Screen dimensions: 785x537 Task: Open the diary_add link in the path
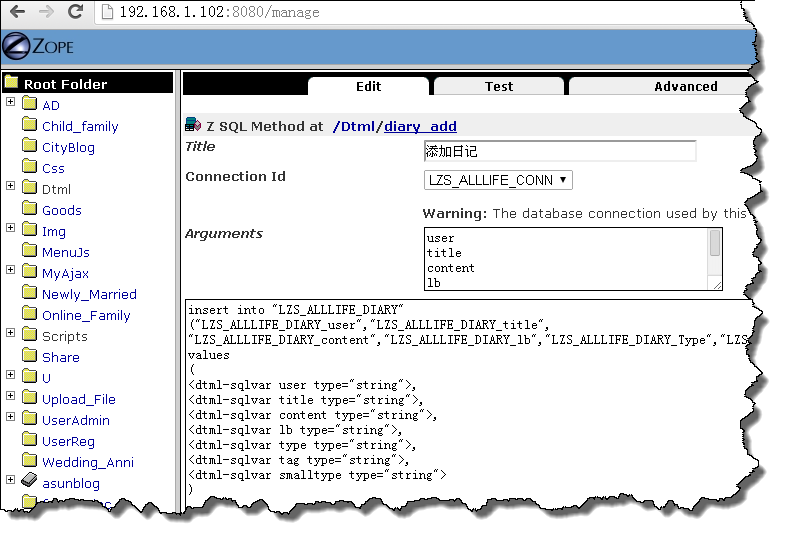pos(421,127)
